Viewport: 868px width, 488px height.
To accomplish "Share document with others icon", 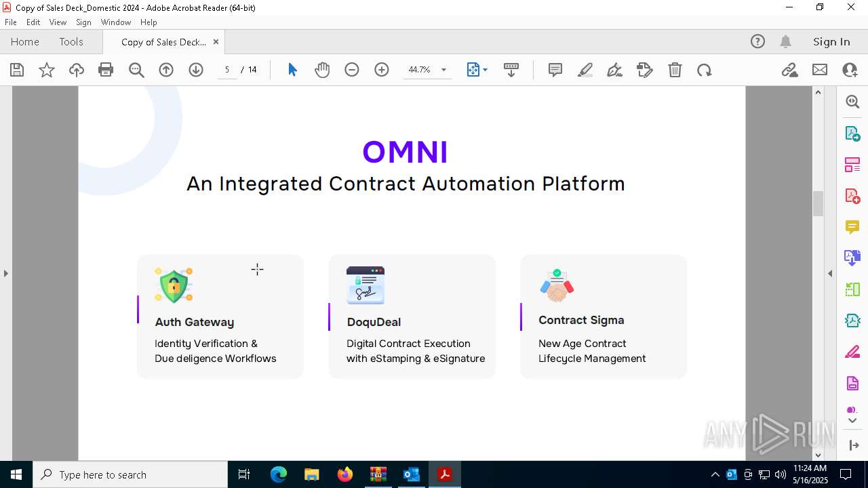I will click(850, 70).
